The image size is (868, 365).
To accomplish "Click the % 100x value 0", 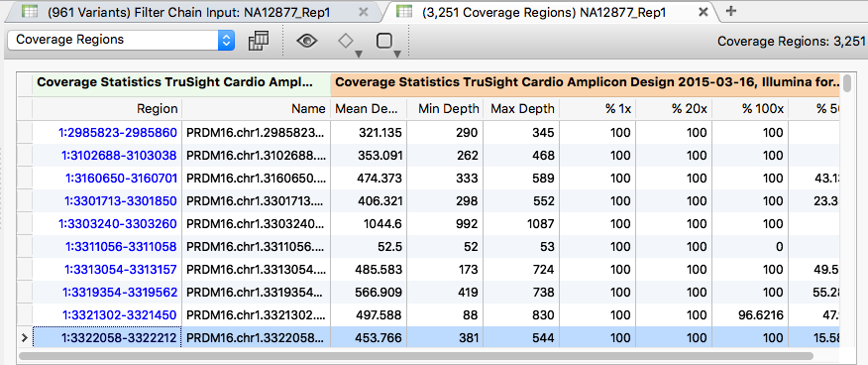I will [x=780, y=246].
